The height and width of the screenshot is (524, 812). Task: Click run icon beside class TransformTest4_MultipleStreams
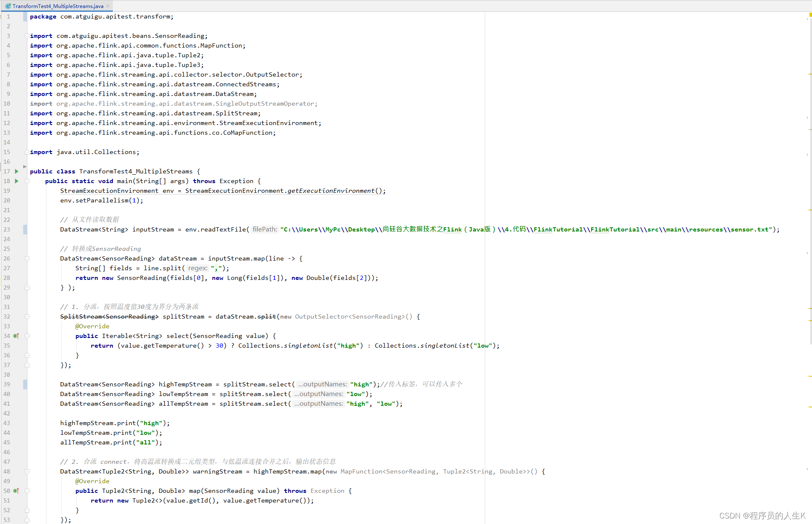pyautogui.click(x=16, y=171)
